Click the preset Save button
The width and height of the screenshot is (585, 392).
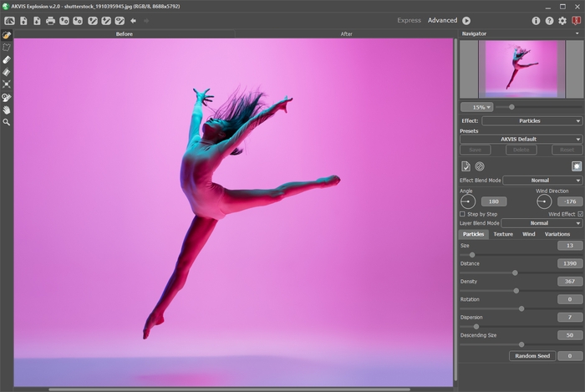476,150
